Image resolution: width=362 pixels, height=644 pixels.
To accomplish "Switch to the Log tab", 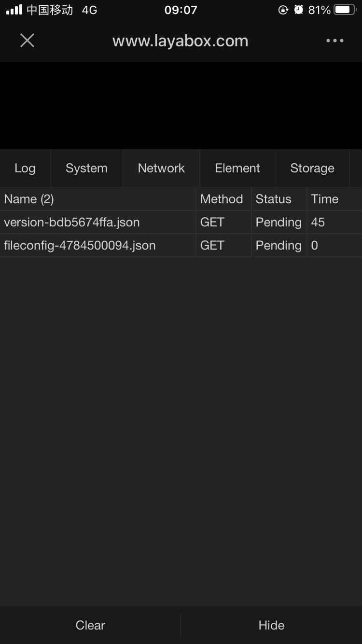I will (25, 168).
